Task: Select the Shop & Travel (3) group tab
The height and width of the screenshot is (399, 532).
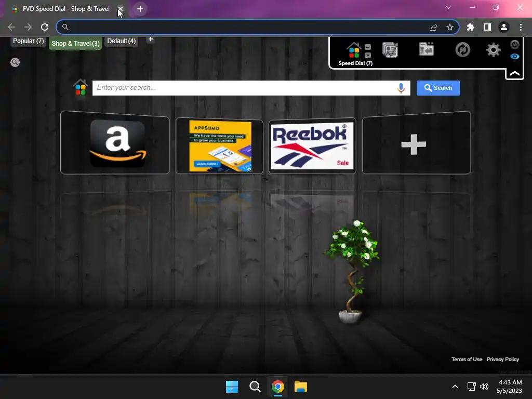Action: tap(75, 44)
